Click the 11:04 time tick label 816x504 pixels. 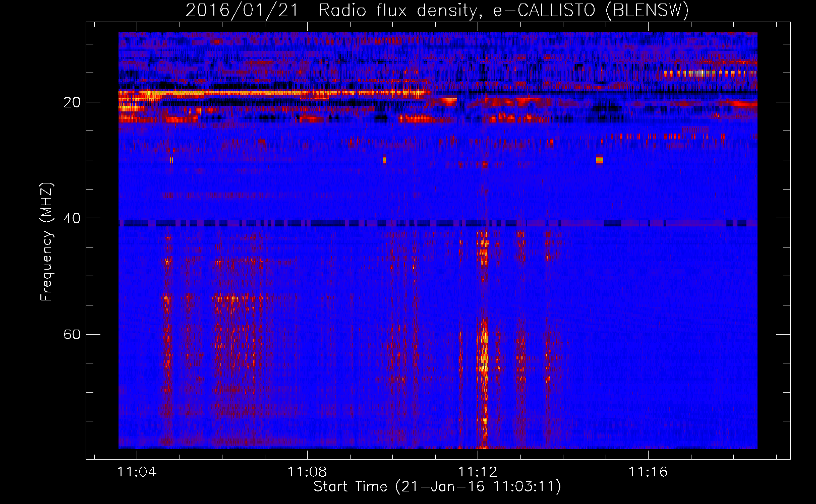pyautogui.click(x=137, y=472)
